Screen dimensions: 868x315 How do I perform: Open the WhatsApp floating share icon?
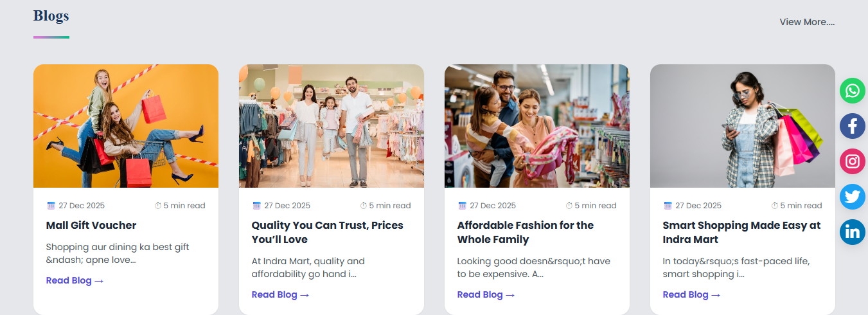853,91
